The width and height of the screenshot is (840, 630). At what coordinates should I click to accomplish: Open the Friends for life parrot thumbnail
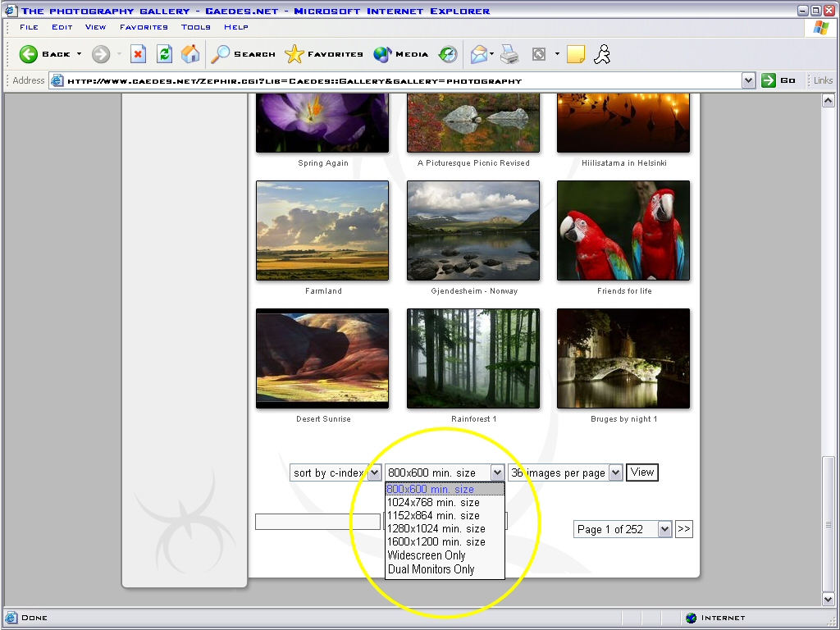(x=623, y=231)
